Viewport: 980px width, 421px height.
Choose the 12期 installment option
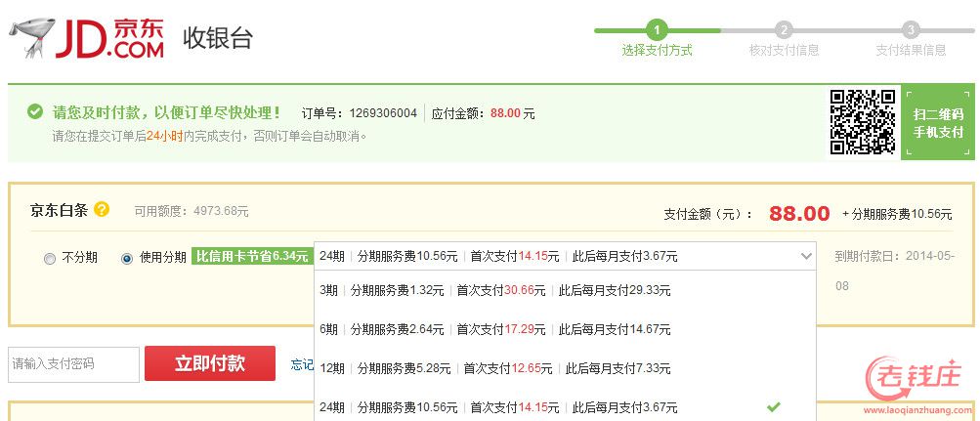[x=565, y=368]
